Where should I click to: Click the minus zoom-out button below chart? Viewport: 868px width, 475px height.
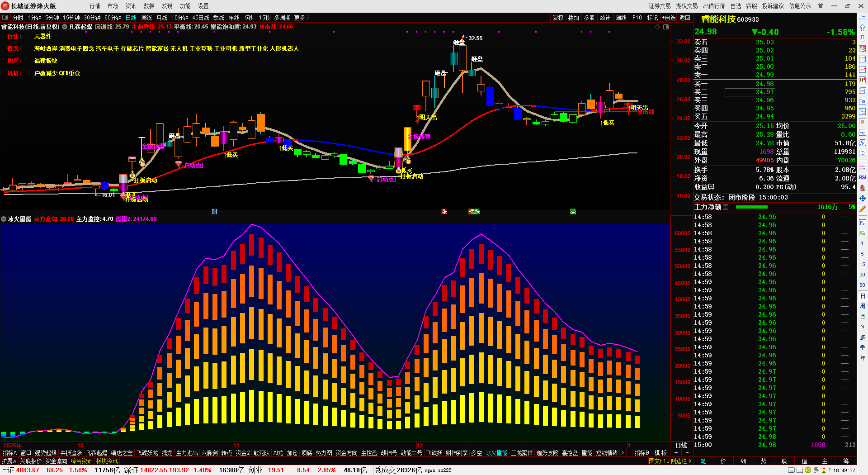tap(687, 453)
